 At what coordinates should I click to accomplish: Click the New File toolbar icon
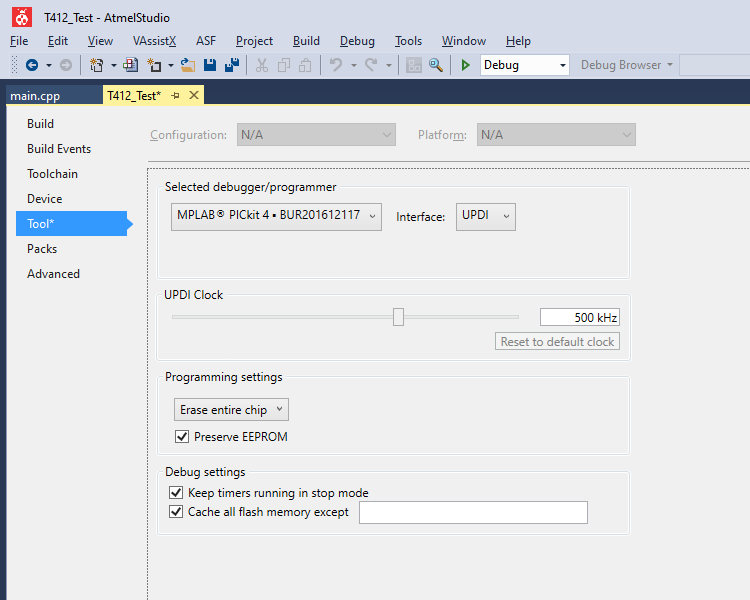(154, 65)
